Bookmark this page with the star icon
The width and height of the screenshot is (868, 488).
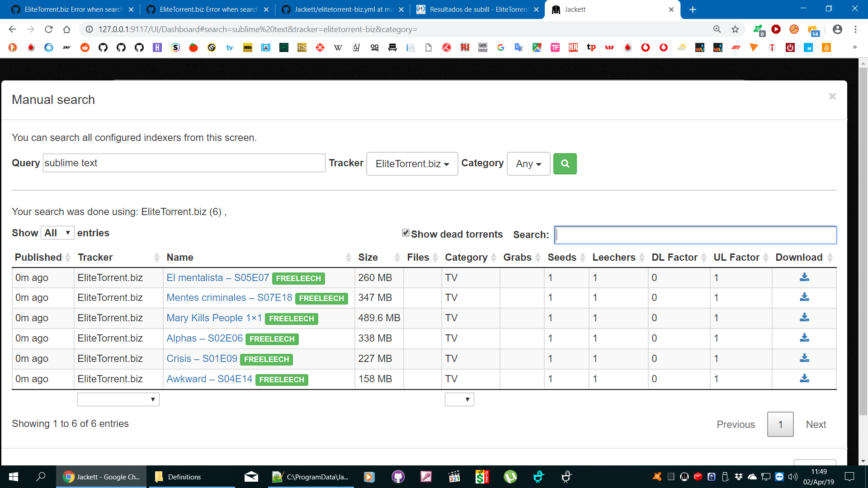point(735,29)
